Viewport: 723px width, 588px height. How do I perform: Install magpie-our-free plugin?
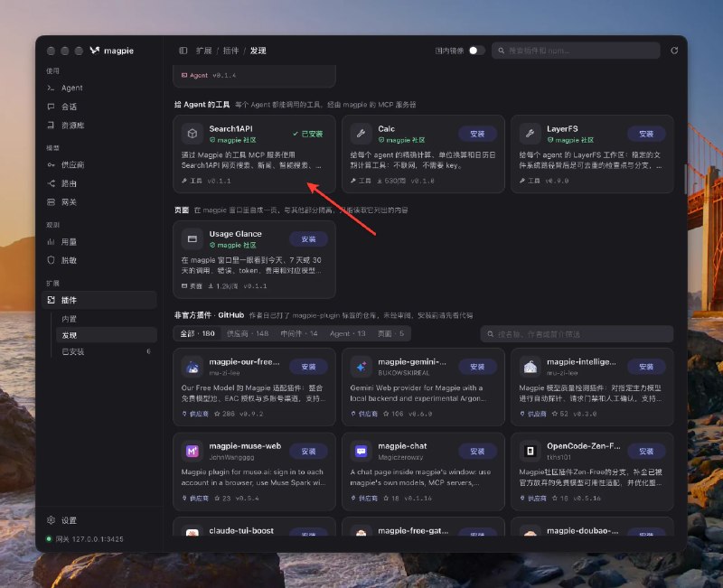point(308,367)
